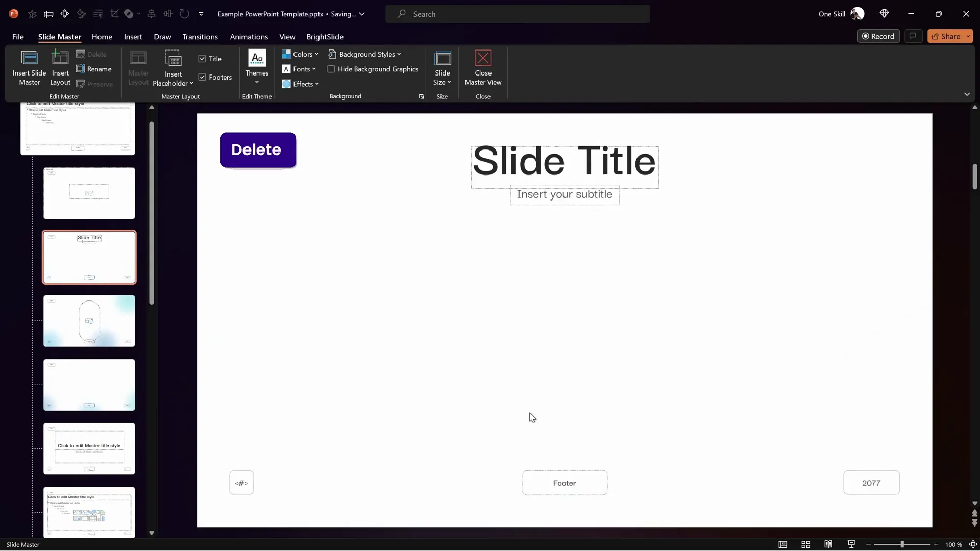Click the Microsoft 365 diamond icon
This screenshot has height=551, width=980.
[884, 14]
